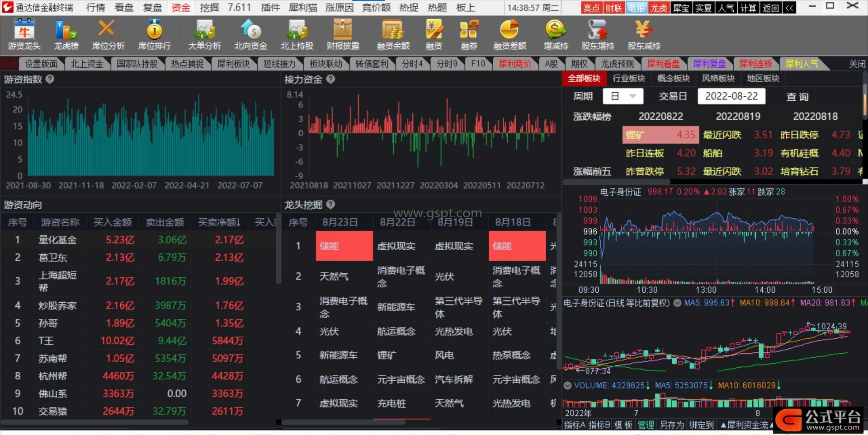Click the 游资动向 table horizontal scrollbar
This screenshot has width=868, height=435.
95,422
